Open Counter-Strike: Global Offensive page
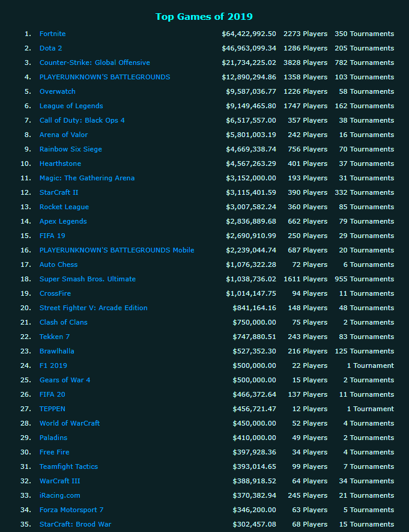The image size is (409, 532). pos(94,63)
